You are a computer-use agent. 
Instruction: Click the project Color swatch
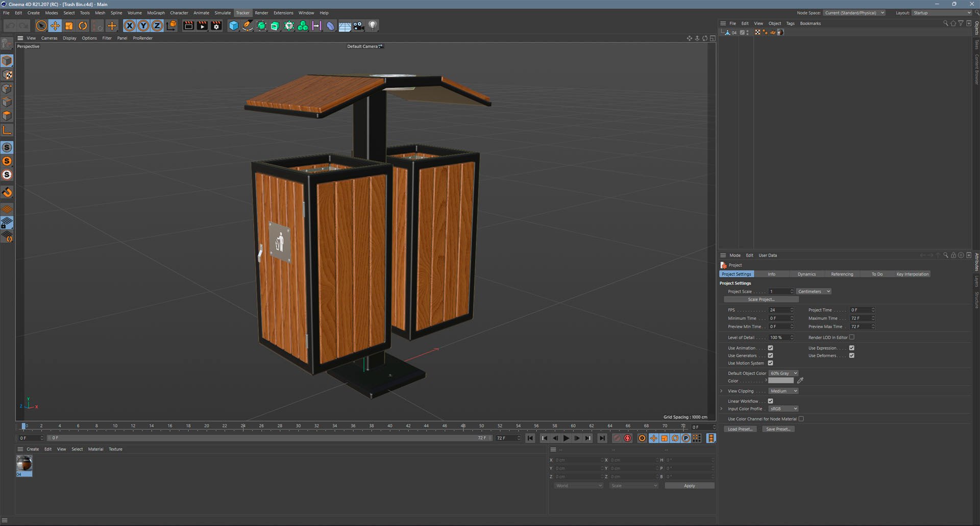pyautogui.click(x=781, y=381)
